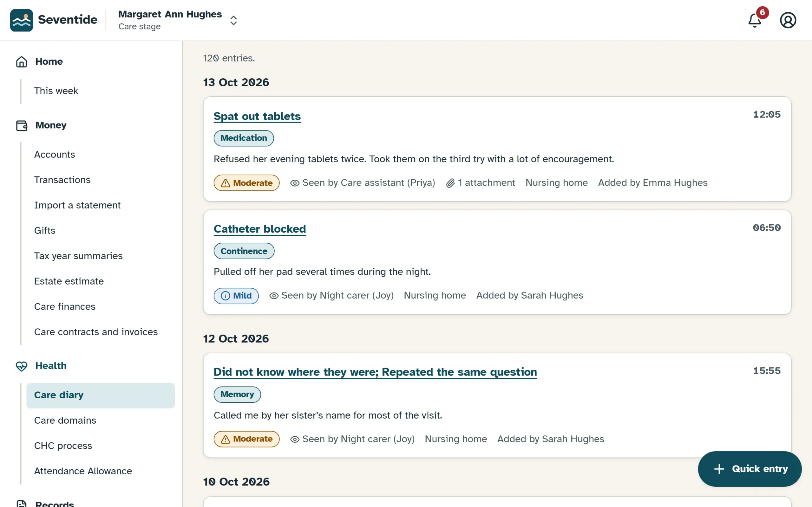
Task: Open the Care diary menu item
Action: click(x=100, y=395)
